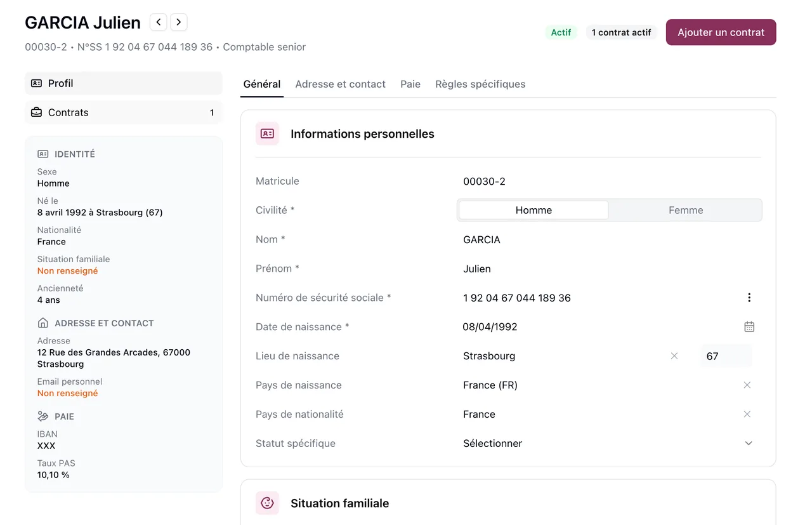Open the Profil sidebar section
This screenshot has height=525, width=812.
pos(124,83)
